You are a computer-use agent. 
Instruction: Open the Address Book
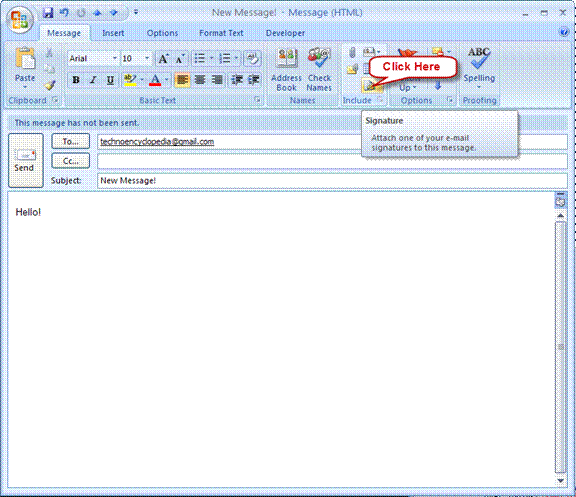[286, 70]
